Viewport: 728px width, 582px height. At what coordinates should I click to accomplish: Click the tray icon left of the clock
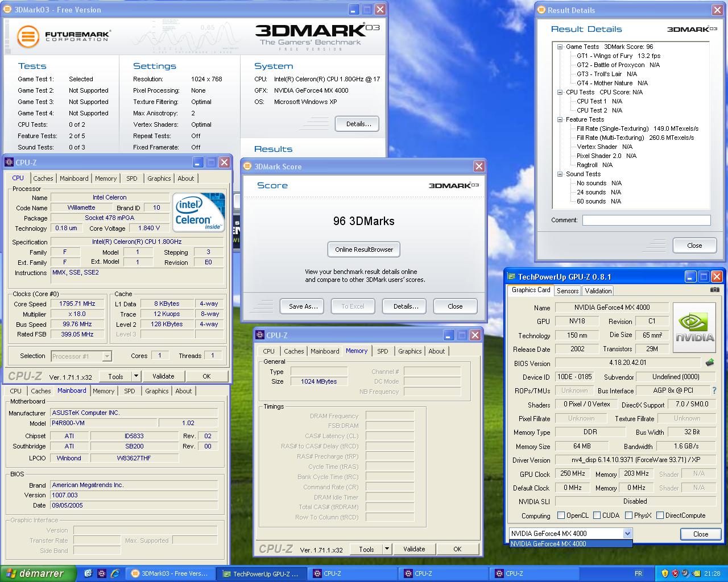pos(696,573)
